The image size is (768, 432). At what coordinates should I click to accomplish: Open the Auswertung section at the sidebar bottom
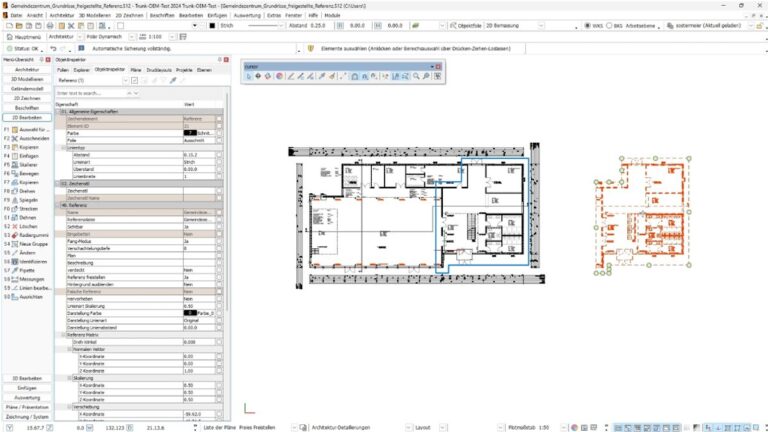(27, 398)
